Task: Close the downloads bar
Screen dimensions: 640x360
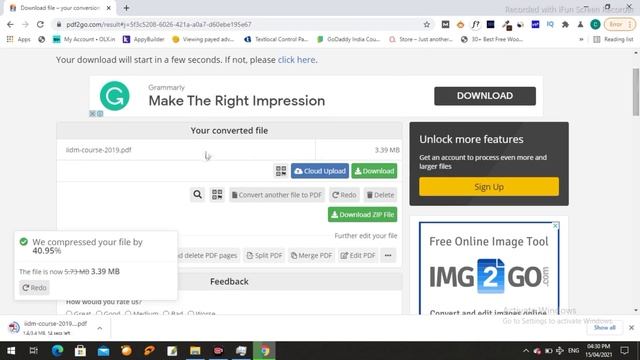Action: (631, 328)
